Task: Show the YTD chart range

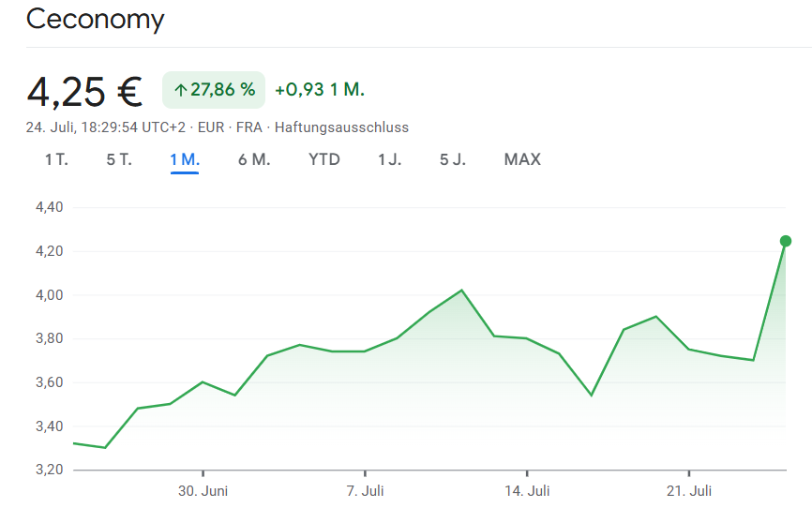Action: pyautogui.click(x=324, y=159)
